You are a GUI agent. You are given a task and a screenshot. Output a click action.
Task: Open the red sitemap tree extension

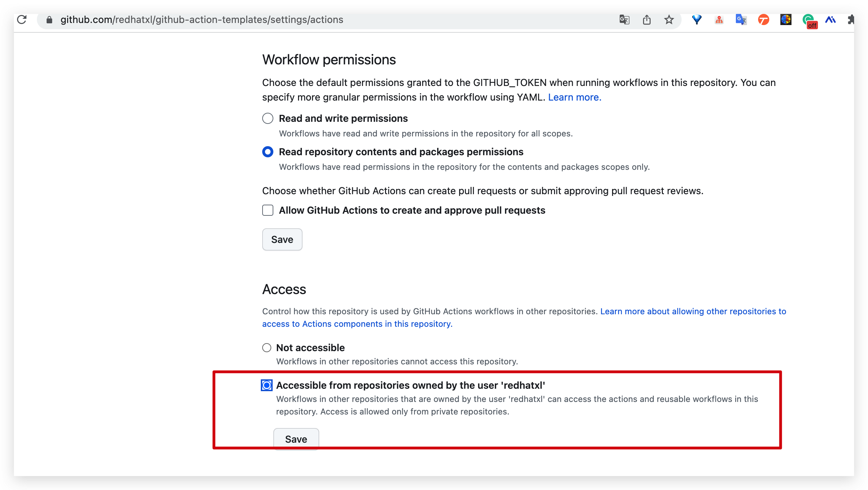click(x=719, y=19)
